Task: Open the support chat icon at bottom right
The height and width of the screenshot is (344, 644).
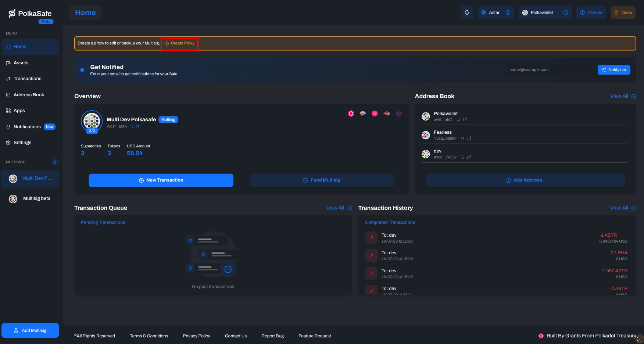Action: point(640,339)
